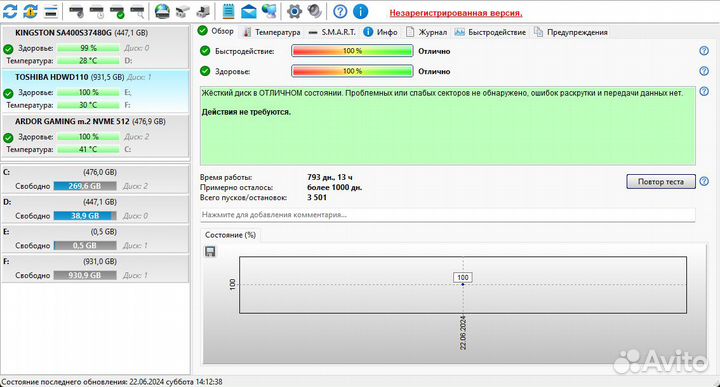The height and width of the screenshot is (387, 720).
Task: Click the Действия не требуются text
Action: click(x=246, y=112)
